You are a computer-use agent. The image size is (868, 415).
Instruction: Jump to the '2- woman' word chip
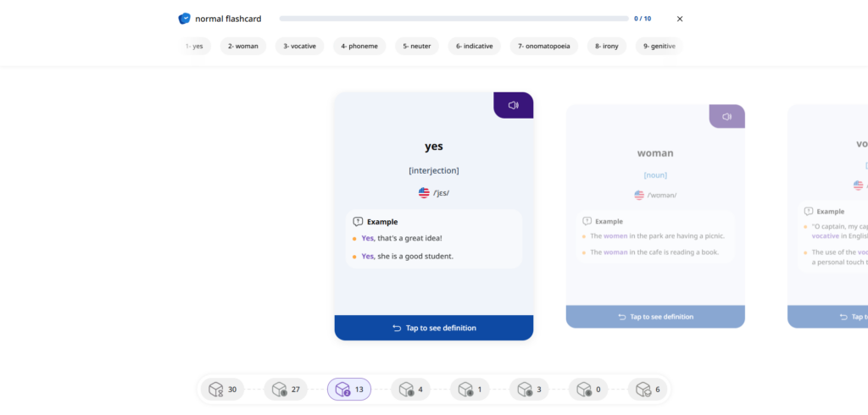243,47
